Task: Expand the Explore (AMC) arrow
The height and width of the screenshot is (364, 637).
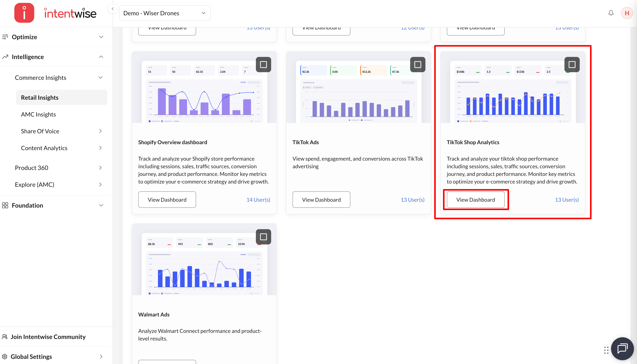Action: (100, 184)
